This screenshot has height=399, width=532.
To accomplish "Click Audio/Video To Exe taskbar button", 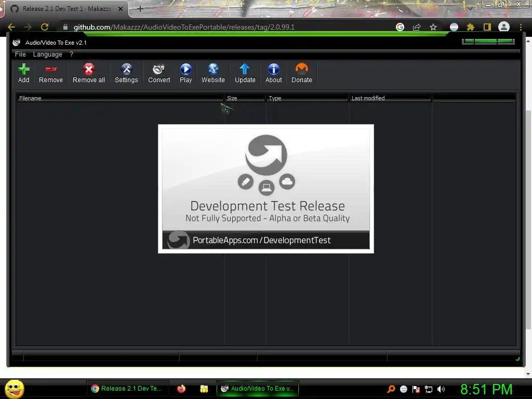I will pyautogui.click(x=258, y=389).
